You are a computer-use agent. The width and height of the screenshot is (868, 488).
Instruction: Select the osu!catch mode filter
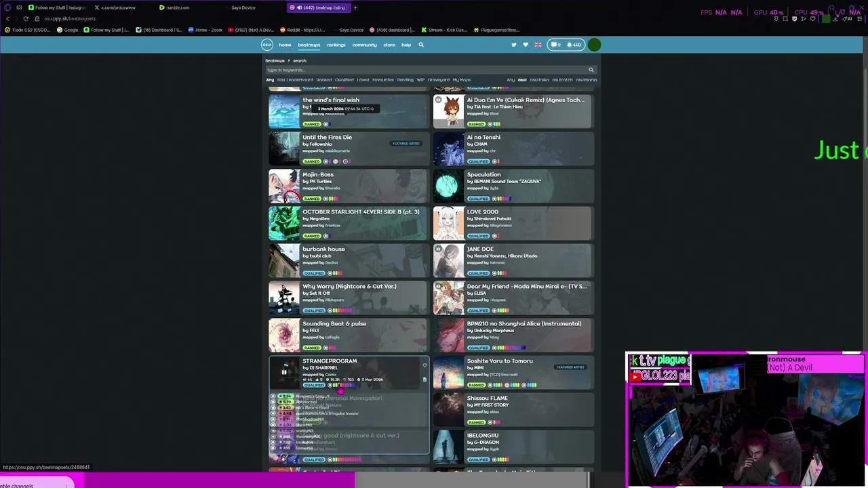coord(562,80)
